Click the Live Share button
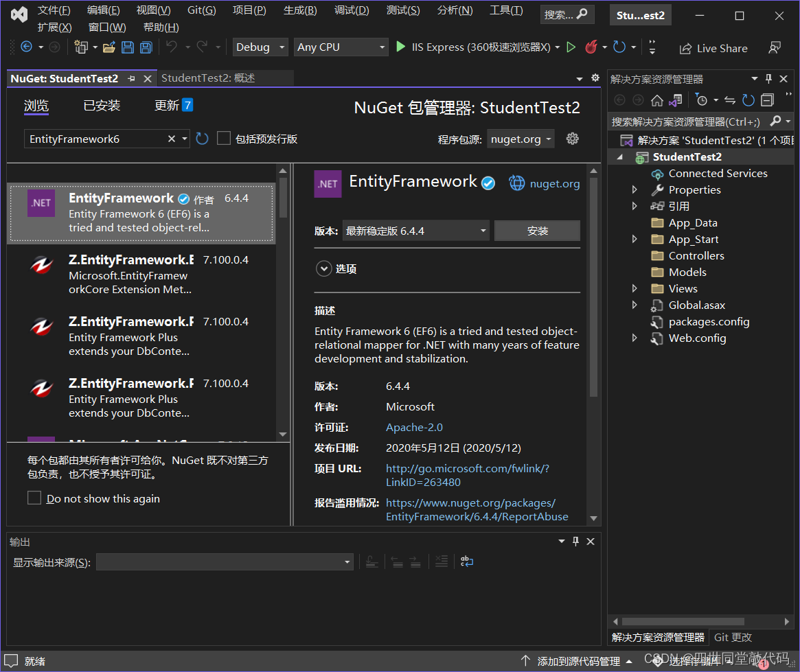The image size is (800, 672). (x=713, y=49)
